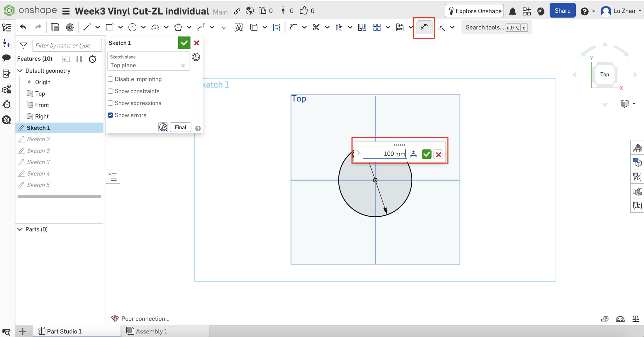The width and height of the screenshot is (644, 337).
Task: Enable Show constraints checkbox
Action: (x=111, y=91)
